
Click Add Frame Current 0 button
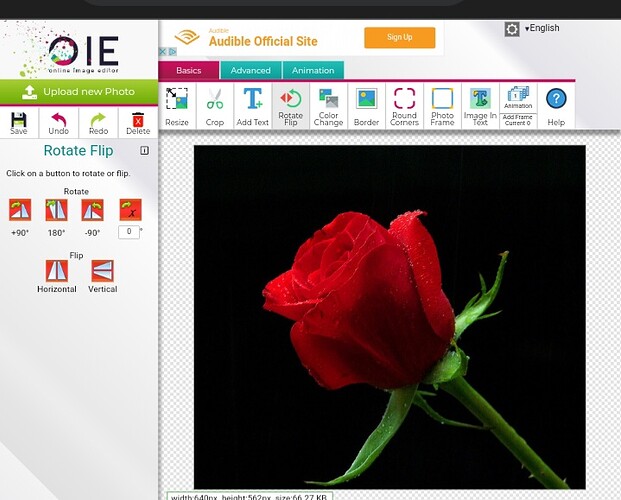click(518, 120)
